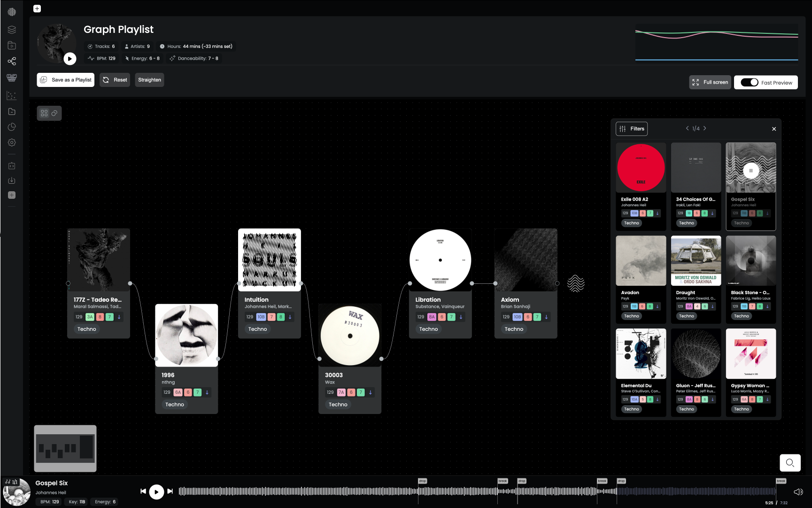Go to previous page of track results
This screenshot has width=812, height=508.
coord(687,128)
